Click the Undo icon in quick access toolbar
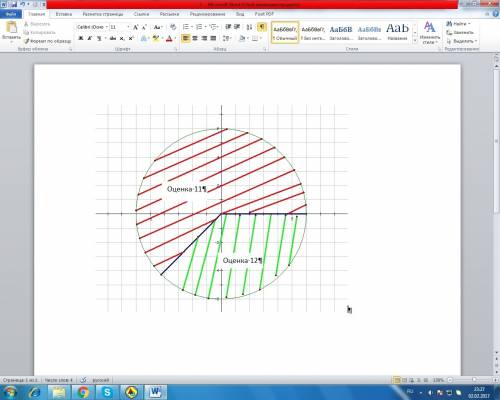Screen dimensions: 500x400 point(22,4)
